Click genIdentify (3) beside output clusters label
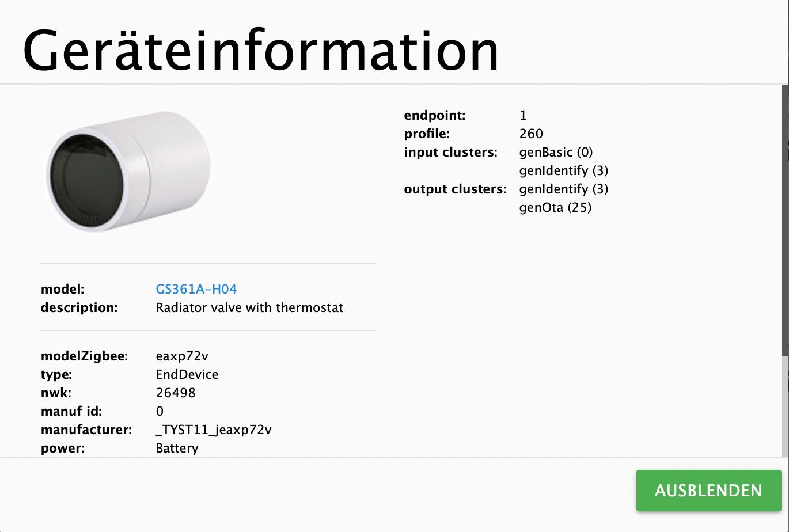The height and width of the screenshot is (532, 789). point(564,189)
